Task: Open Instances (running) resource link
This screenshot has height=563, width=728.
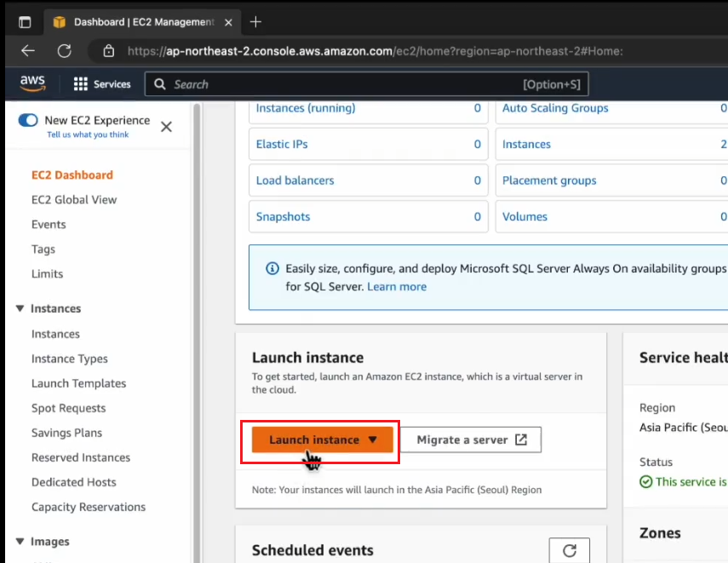Action: point(306,108)
